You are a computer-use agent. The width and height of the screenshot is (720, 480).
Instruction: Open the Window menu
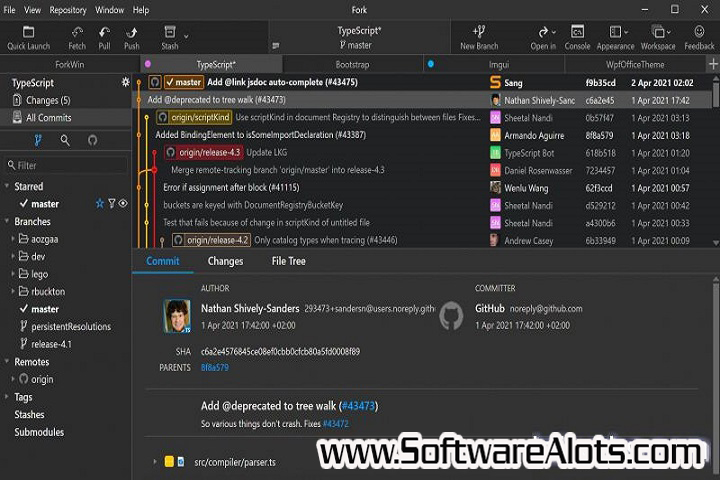click(x=109, y=10)
